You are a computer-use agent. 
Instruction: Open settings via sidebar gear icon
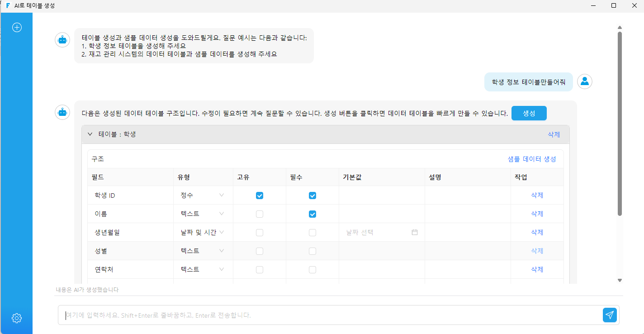coord(17,318)
